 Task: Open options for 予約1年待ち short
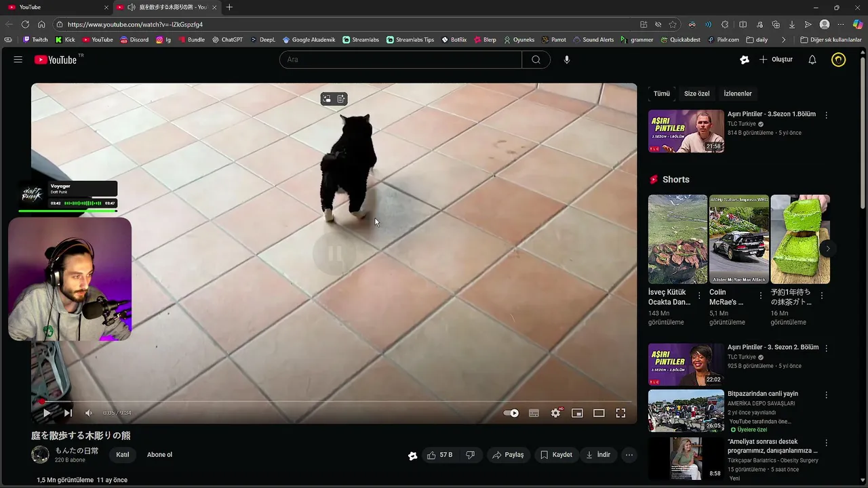[822, 296]
